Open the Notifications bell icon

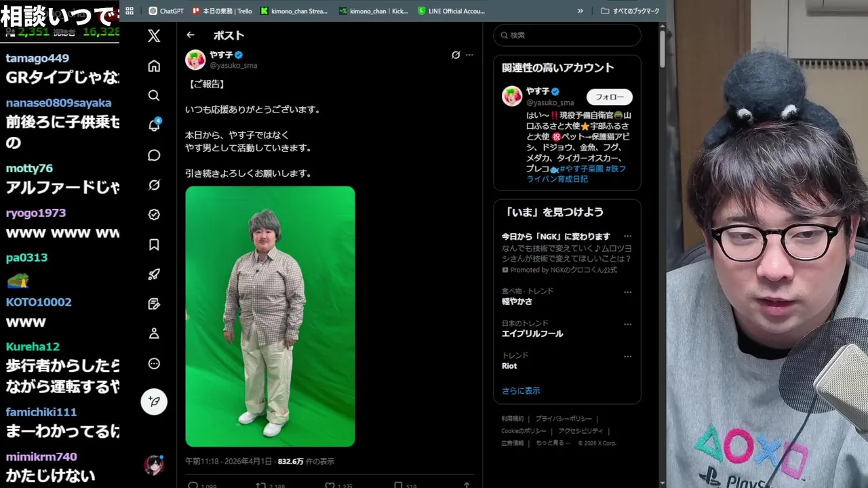(x=154, y=125)
